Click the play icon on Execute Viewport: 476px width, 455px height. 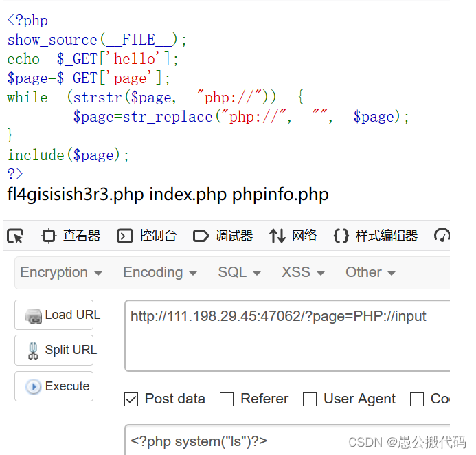tap(34, 387)
